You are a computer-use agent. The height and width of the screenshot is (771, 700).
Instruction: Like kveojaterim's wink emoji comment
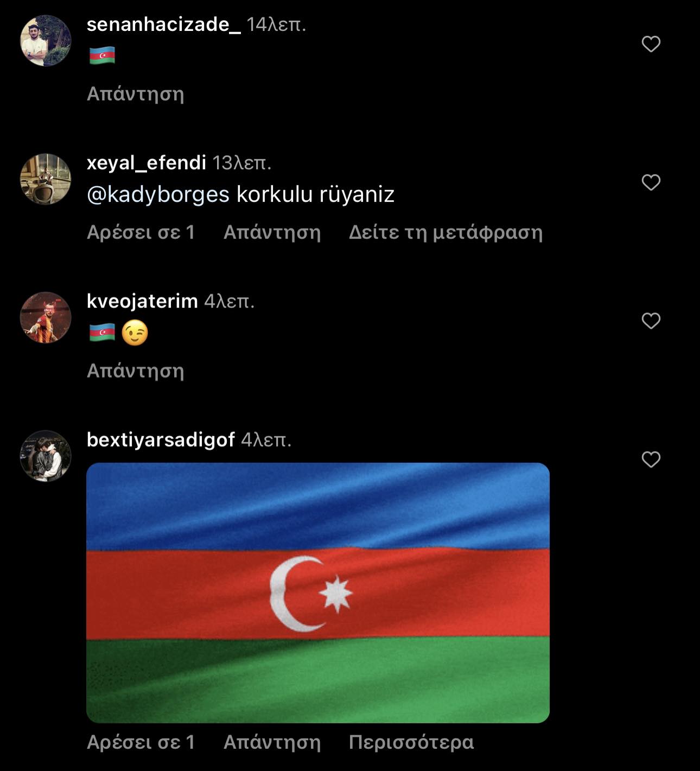[651, 321]
